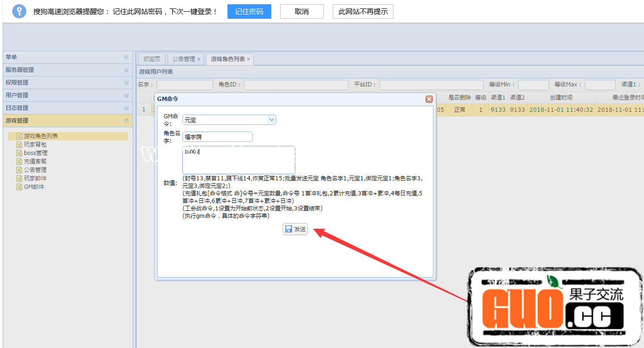Image resolution: width=644 pixels, height=348 pixels.
Task: Expand the 服务器管理 panel
Action: point(126,70)
